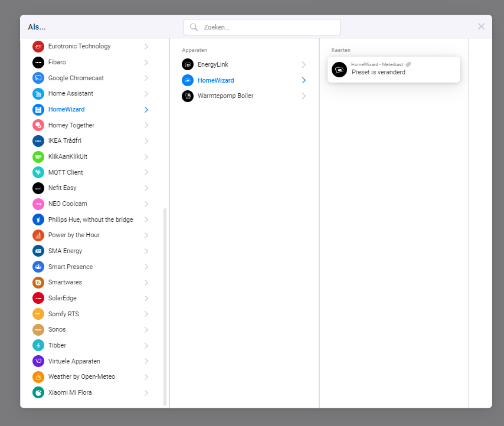504x426 pixels.
Task: Select the EnergyLink device label
Action: click(213, 64)
